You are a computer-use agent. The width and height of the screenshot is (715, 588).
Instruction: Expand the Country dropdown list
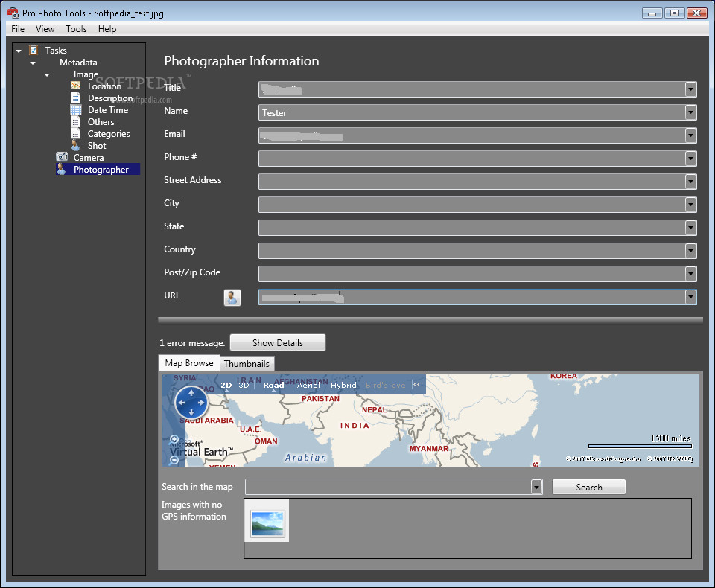pos(690,251)
